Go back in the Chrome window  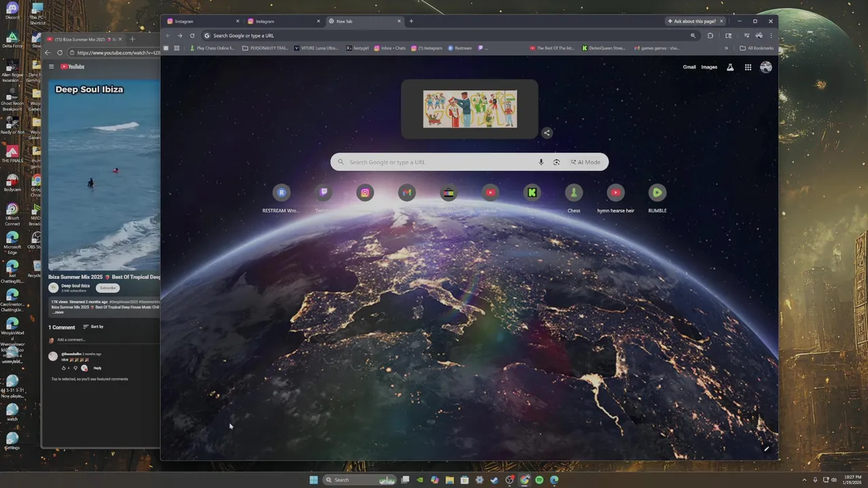[x=167, y=35]
